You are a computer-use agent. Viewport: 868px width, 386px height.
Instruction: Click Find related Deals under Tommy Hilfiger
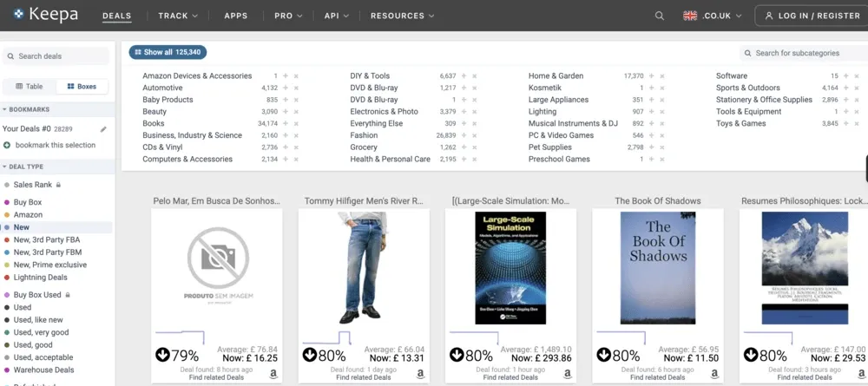pos(363,377)
